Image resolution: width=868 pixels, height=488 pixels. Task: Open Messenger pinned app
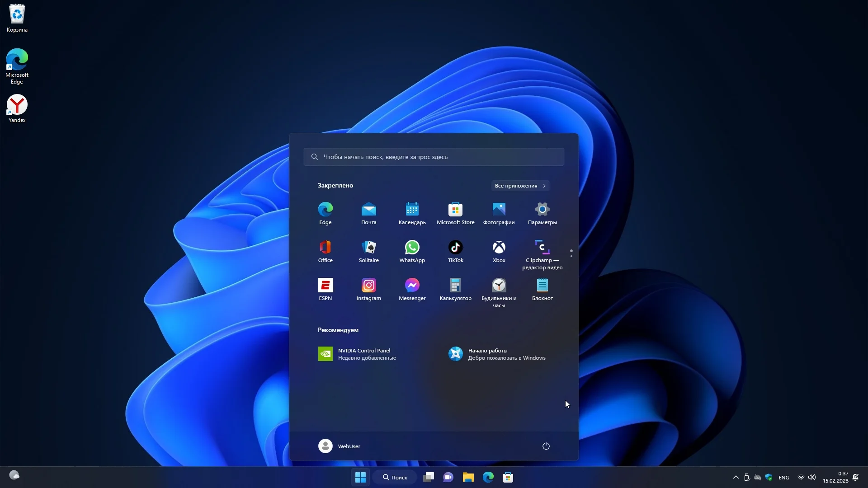412,289
